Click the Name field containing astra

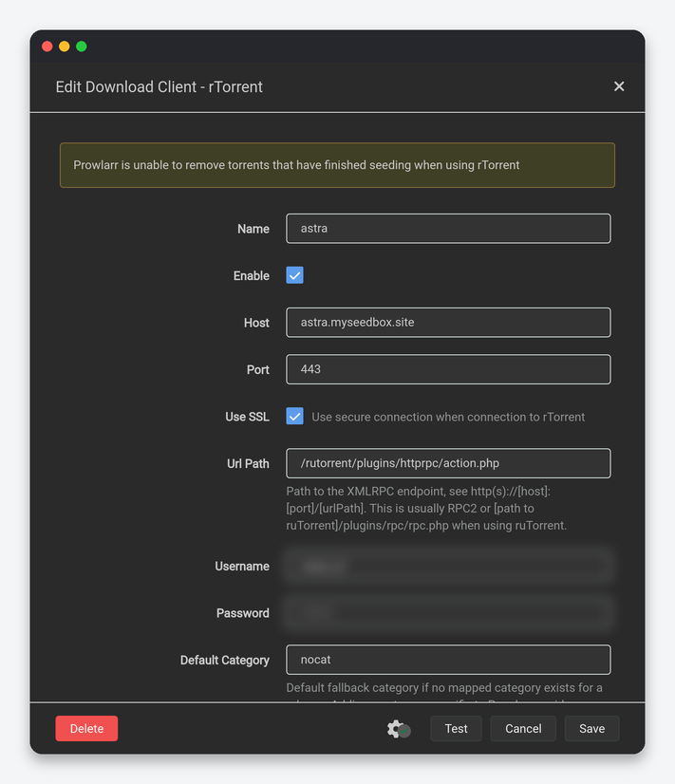448,229
